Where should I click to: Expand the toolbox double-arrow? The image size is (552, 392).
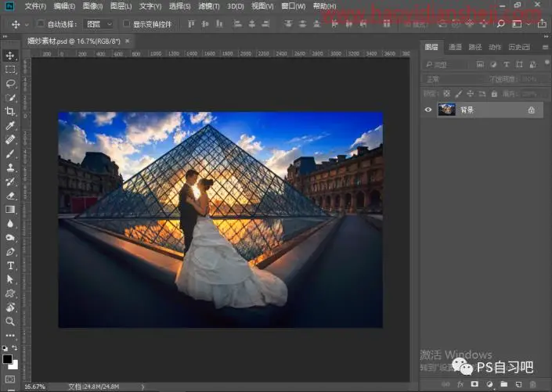5,36
